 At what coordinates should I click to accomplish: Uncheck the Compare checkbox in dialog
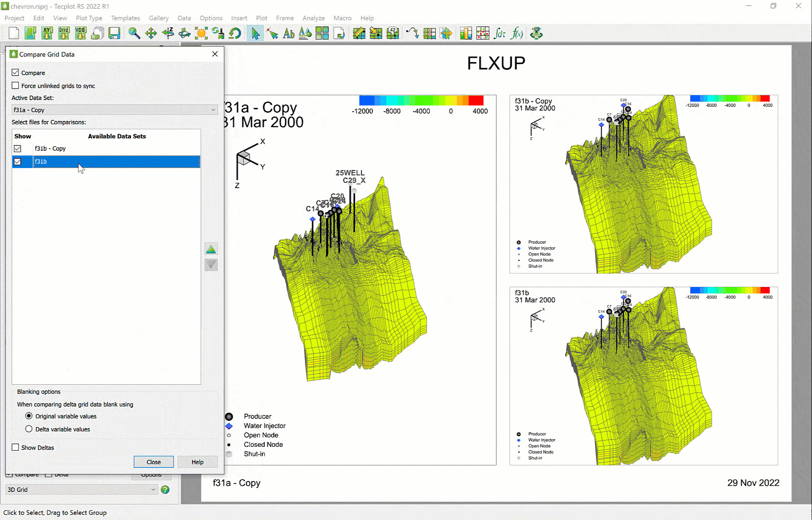click(15, 73)
